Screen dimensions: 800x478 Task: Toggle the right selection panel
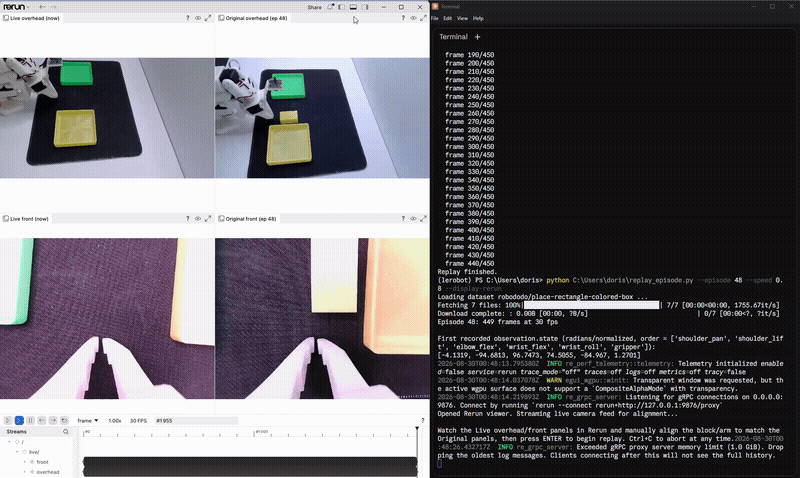pyautogui.click(x=365, y=7)
